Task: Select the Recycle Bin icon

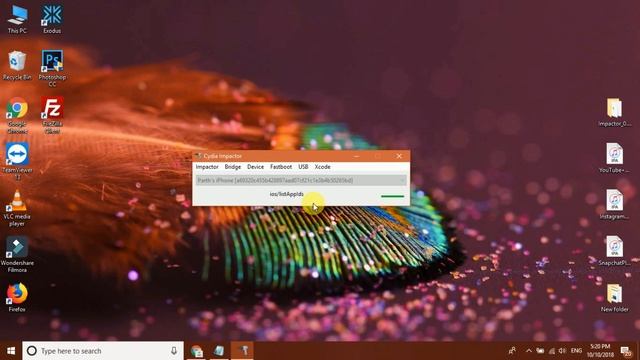Action: (x=17, y=65)
